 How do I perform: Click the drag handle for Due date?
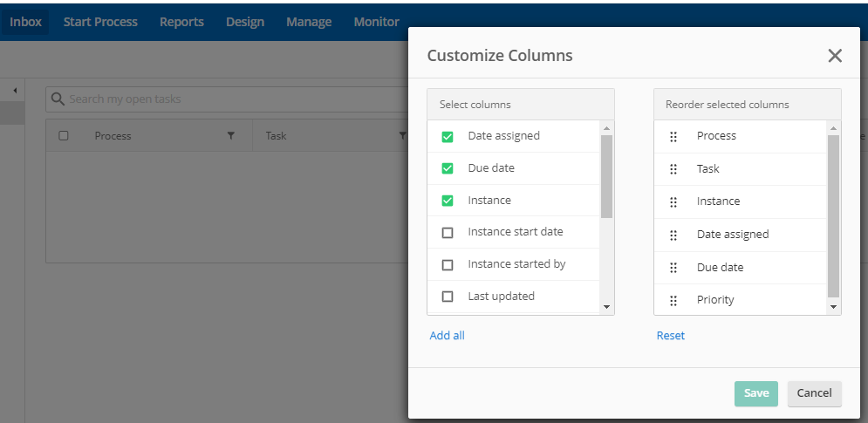(673, 268)
